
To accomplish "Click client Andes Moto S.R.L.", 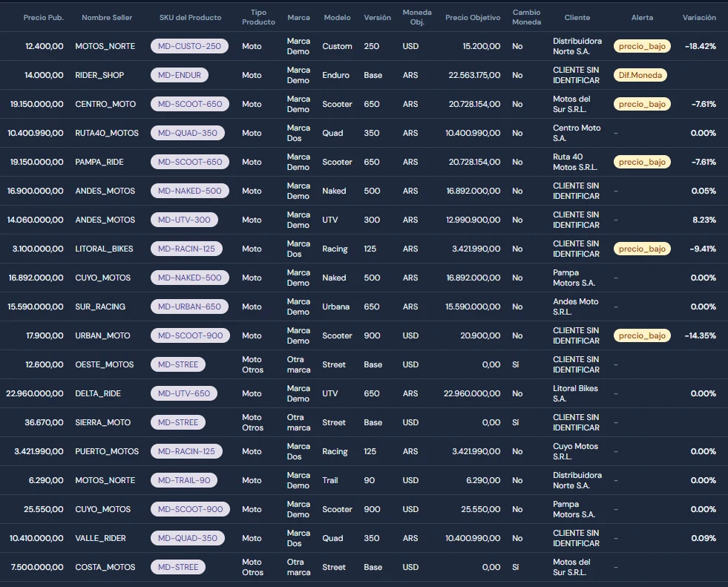I will tap(576, 306).
